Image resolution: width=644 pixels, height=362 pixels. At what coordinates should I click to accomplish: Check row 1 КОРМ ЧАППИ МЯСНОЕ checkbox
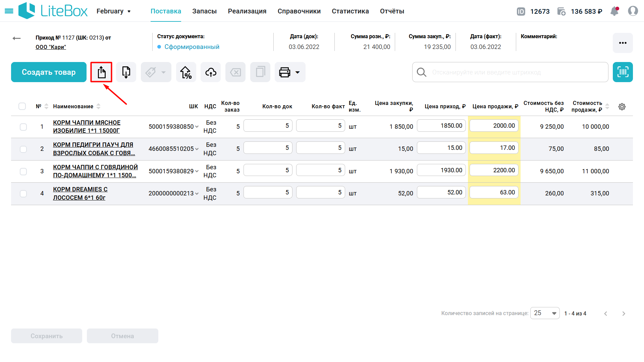coord(23,127)
